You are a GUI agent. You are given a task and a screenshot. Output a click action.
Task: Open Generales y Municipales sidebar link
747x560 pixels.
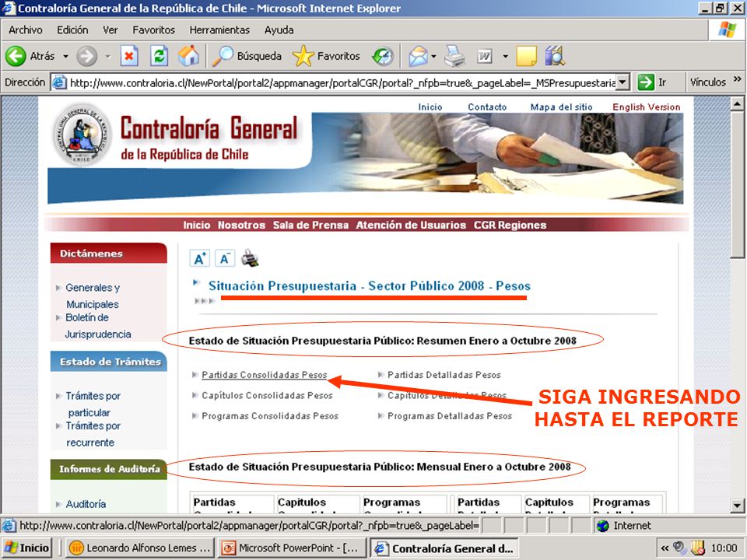click(x=93, y=296)
